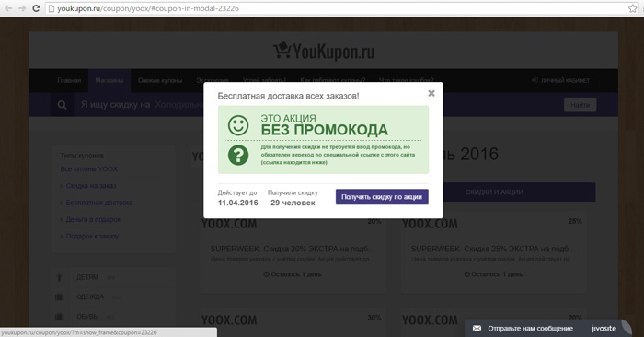Screen dimensions: 644x337
Task: Click the YouKupon.ru logo
Action: click(324, 52)
